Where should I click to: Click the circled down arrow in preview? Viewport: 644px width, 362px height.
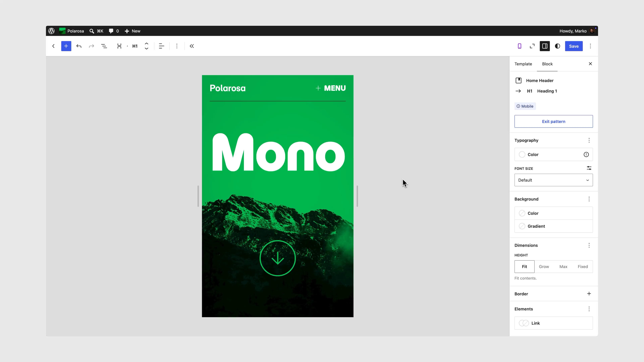point(278,258)
